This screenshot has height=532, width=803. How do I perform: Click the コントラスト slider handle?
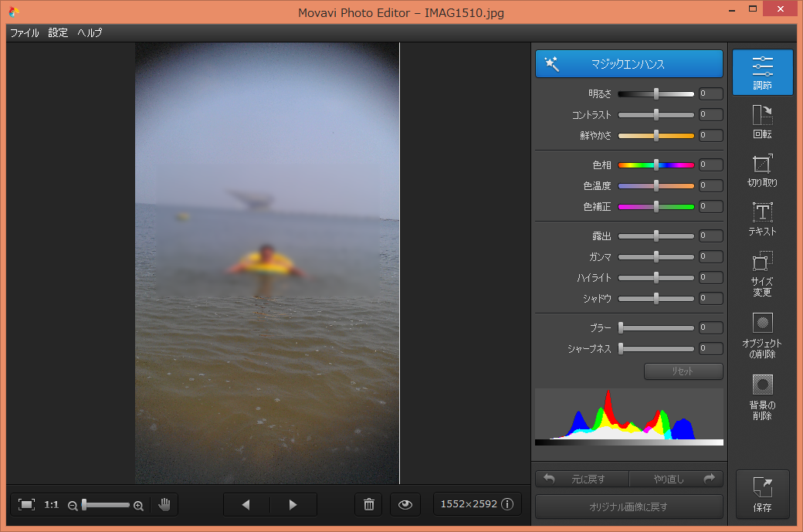(x=656, y=115)
